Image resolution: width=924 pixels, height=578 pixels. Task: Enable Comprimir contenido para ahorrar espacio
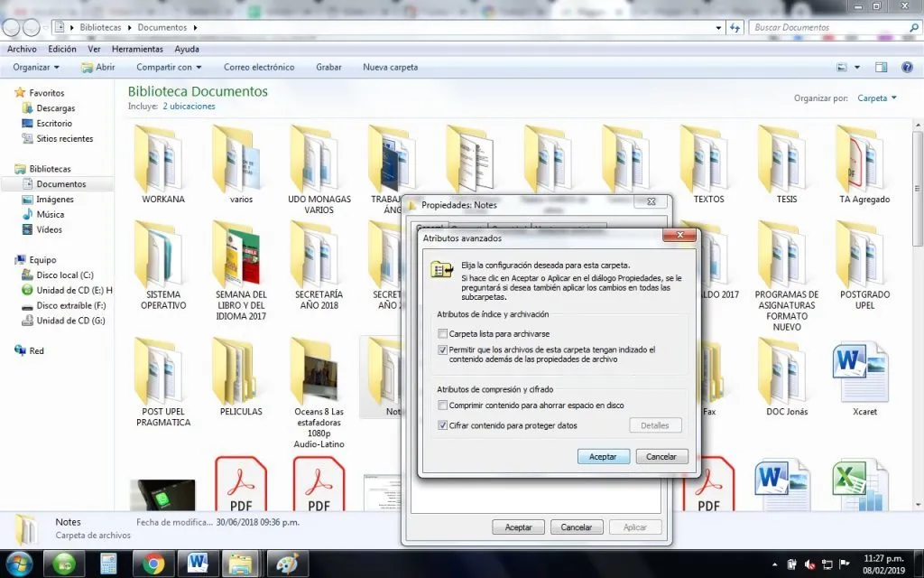[x=443, y=405]
